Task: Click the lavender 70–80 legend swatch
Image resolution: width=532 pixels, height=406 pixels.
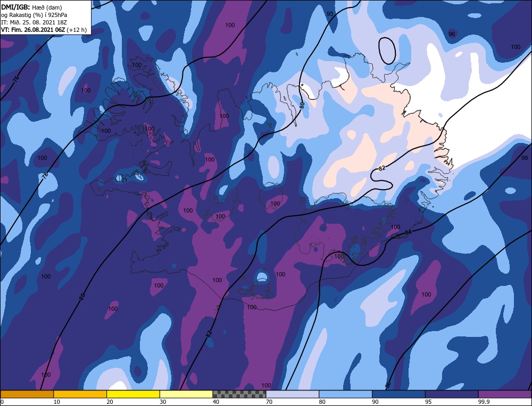Action: (293, 394)
